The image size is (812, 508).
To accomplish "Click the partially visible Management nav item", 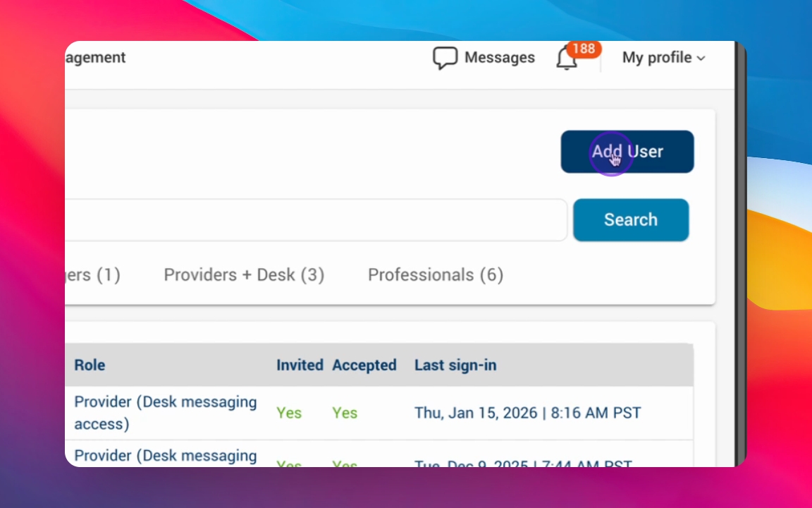I will coord(95,58).
